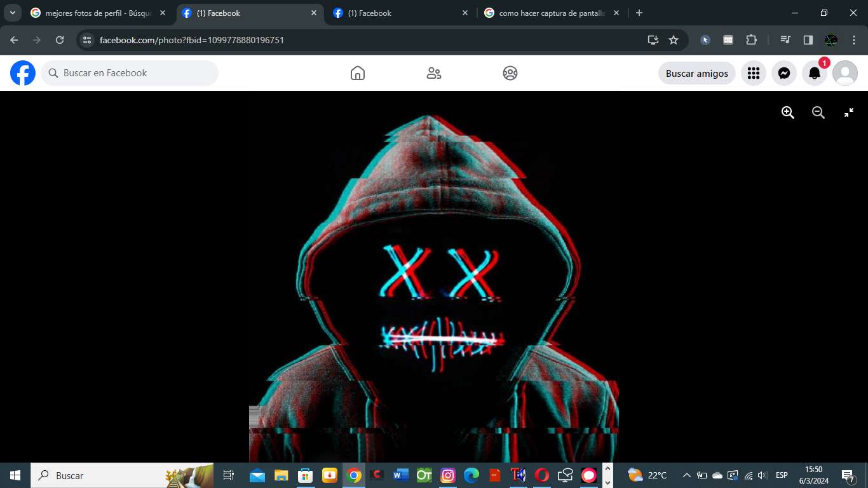Viewport: 868px width, 488px height.
Task: Switch to the second (1) Facebook tab
Action: 400,13
